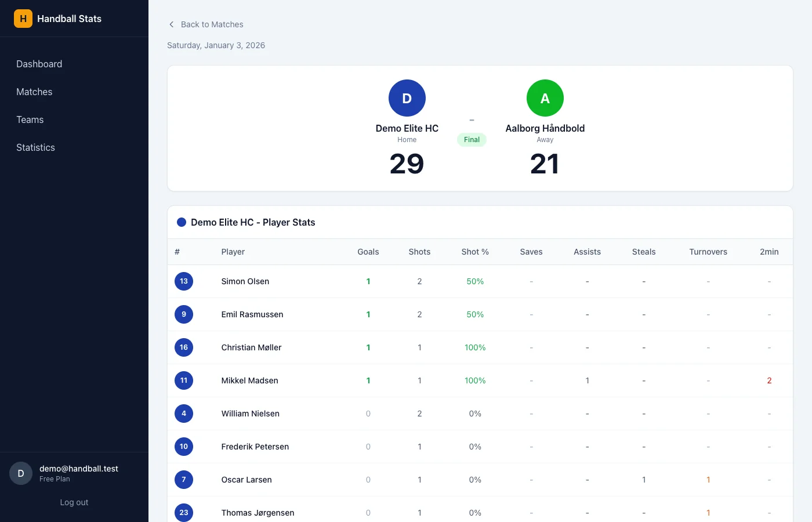Click the blue dot beside Player Stats heading
The image size is (812, 522).
pos(182,222)
